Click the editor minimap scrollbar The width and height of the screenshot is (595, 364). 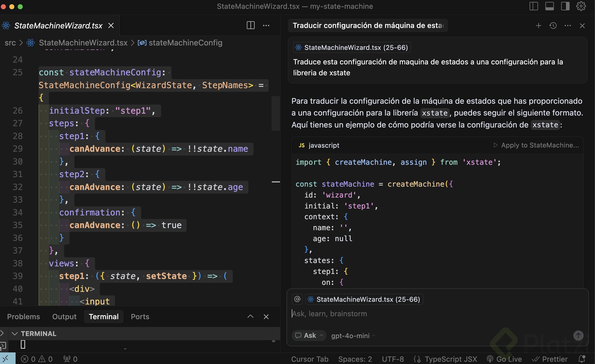tap(276, 113)
